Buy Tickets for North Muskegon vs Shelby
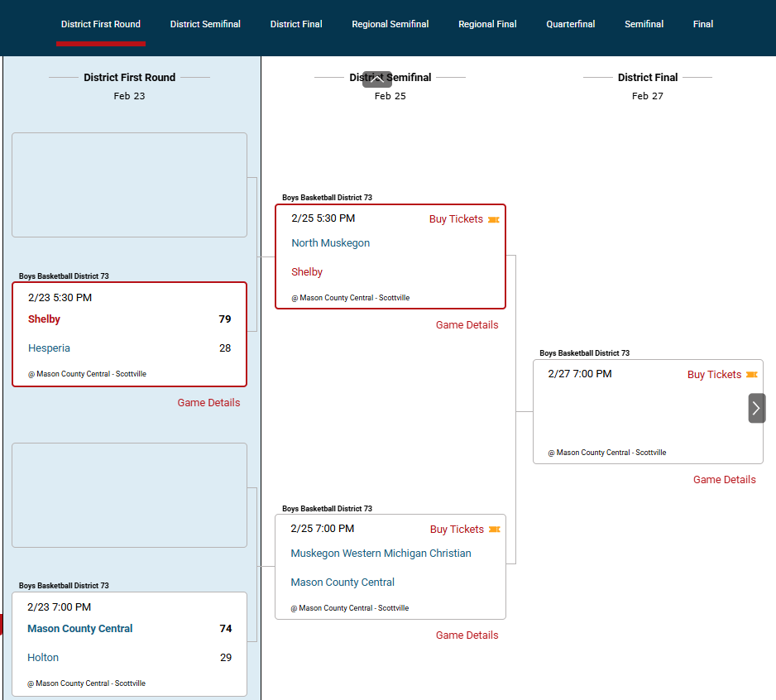The image size is (776, 700). (x=456, y=219)
